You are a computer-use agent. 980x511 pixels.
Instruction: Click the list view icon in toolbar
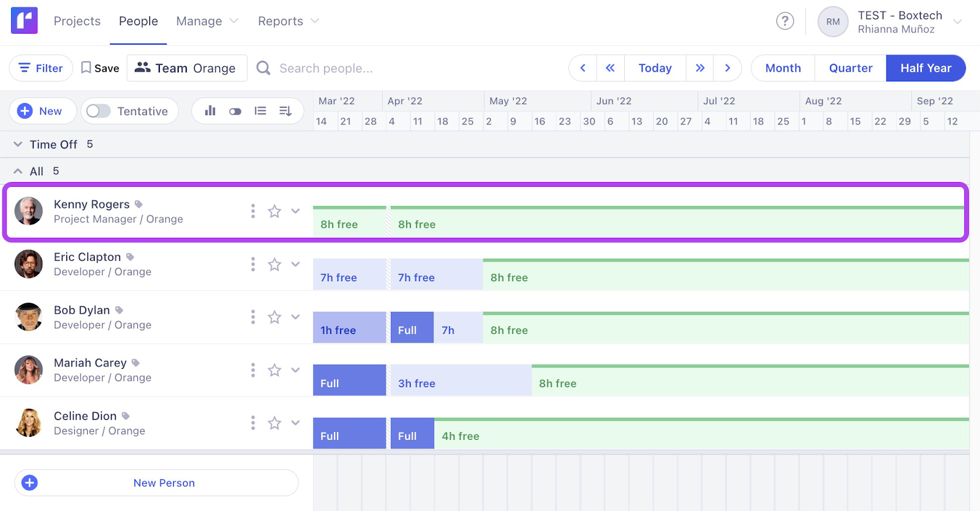click(260, 111)
